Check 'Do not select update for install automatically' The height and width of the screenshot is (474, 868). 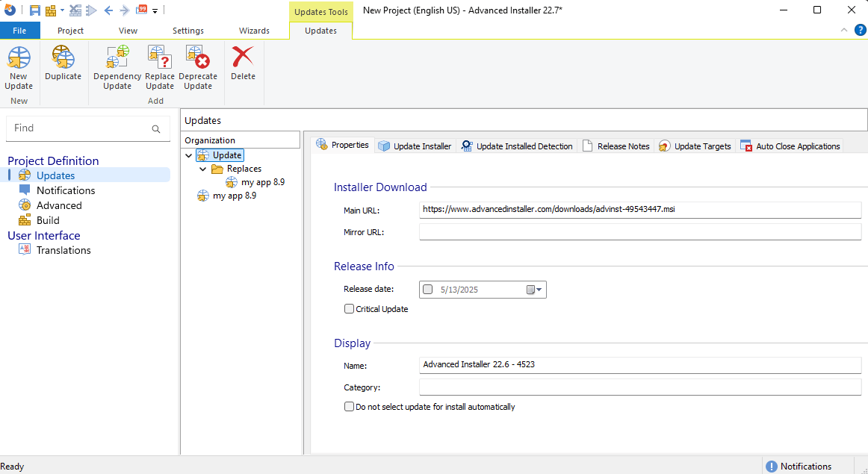click(x=349, y=407)
